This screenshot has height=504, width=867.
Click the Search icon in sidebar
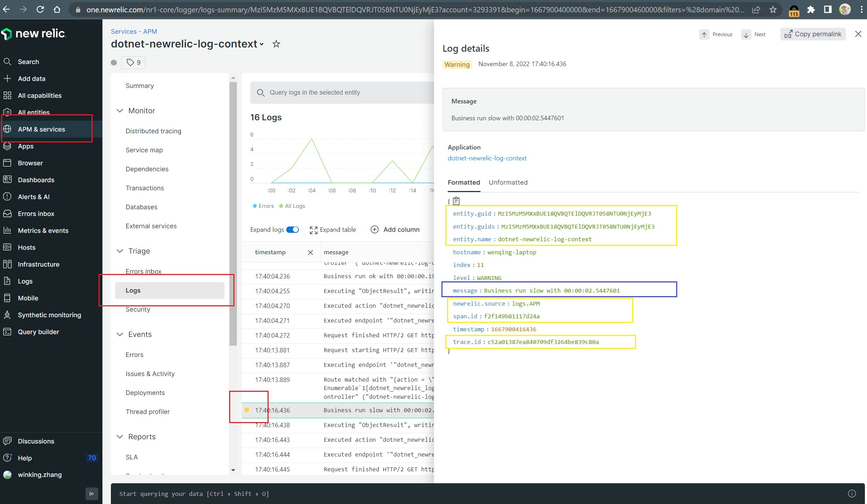pyautogui.click(x=7, y=62)
